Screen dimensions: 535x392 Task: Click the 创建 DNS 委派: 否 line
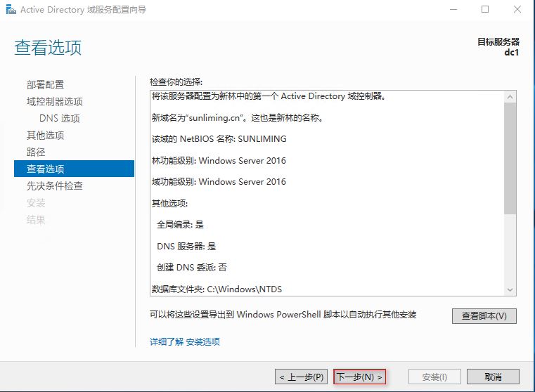191,267
